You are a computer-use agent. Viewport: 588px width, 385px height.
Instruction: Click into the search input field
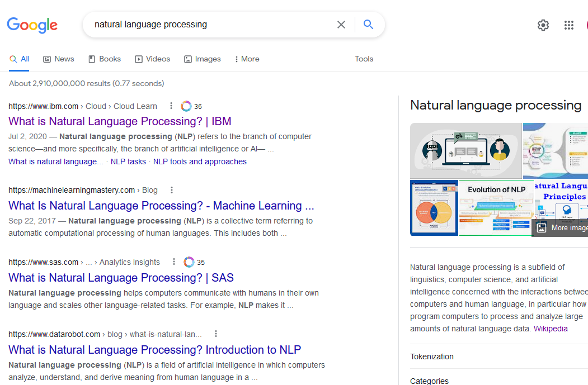pyautogui.click(x=210, y=25)
